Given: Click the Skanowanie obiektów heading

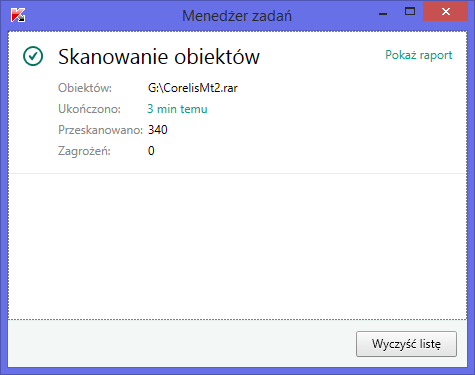Looking at the screenshot, I should [159, 57].
